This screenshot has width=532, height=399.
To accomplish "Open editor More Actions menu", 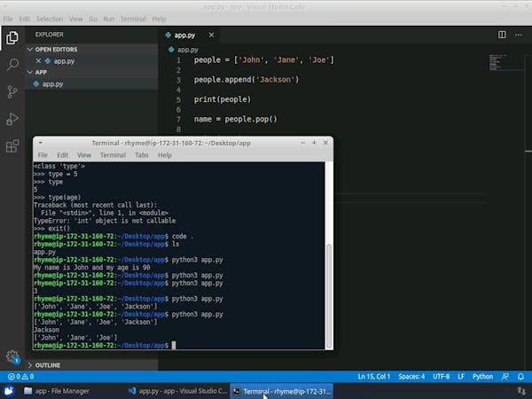I will pyautogui.click(x=519, y=35).
